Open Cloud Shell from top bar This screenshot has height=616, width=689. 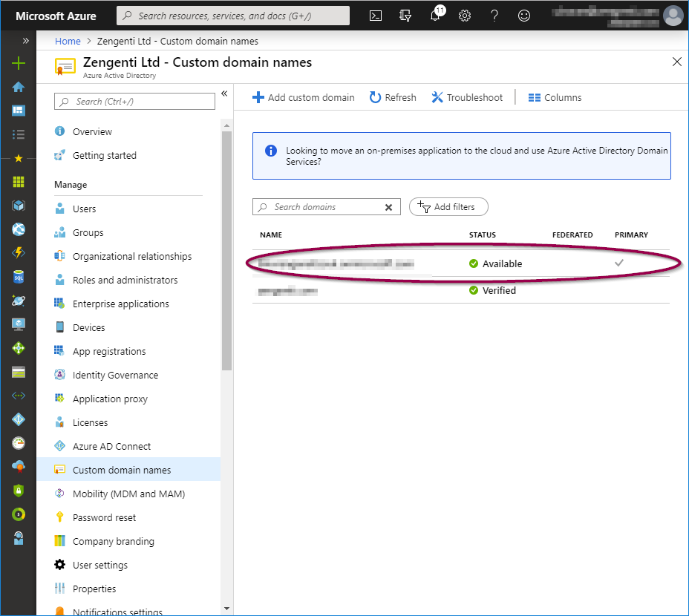375,16
